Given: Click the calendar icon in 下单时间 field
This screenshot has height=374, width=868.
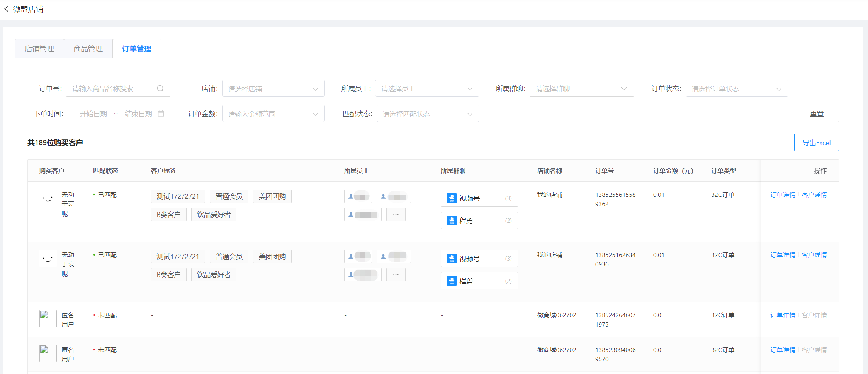Looking at the screenshot, I should pos(161,113).
